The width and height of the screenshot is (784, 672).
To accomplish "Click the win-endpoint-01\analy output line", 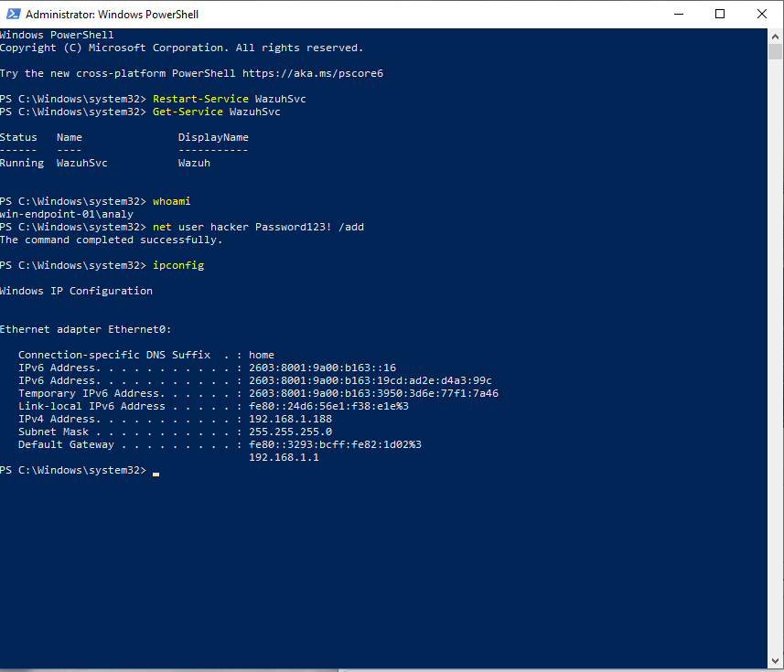I will point(67,214).
